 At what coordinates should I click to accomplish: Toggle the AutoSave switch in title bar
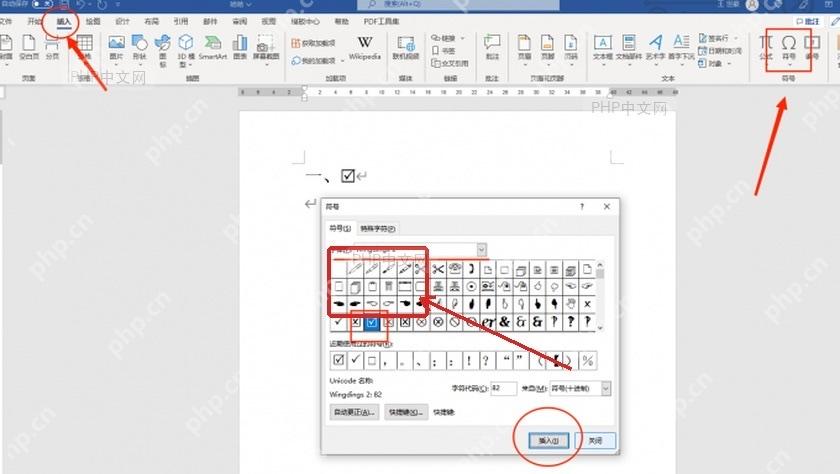tap(42, 4)
